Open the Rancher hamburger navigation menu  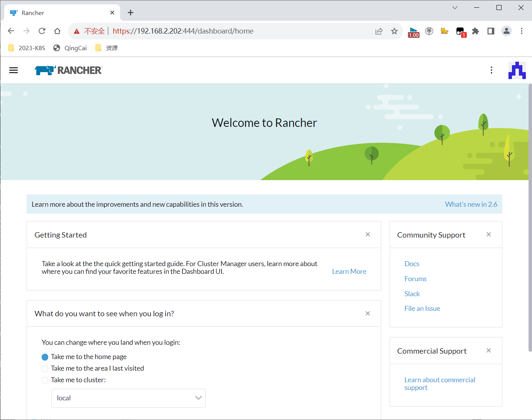point(14,70)
